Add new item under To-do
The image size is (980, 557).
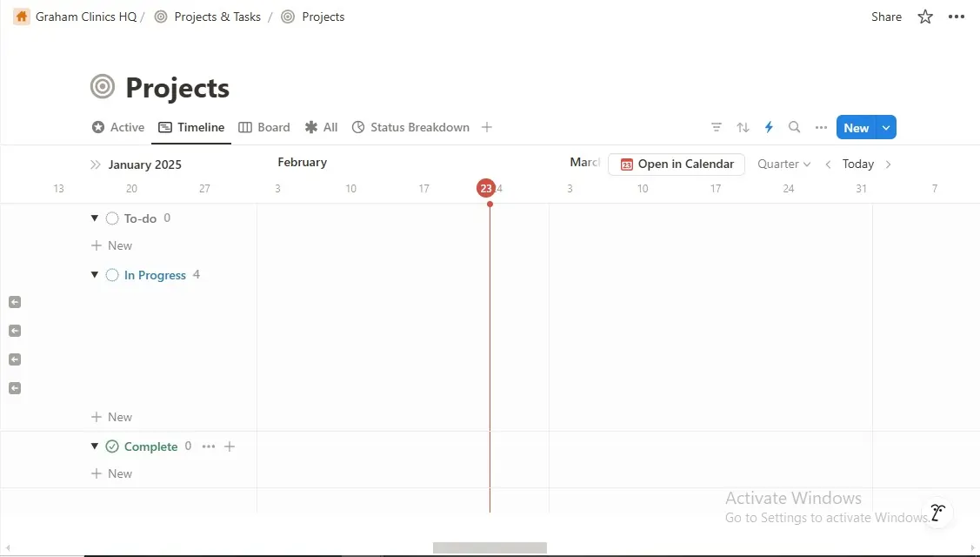(111, 245)
